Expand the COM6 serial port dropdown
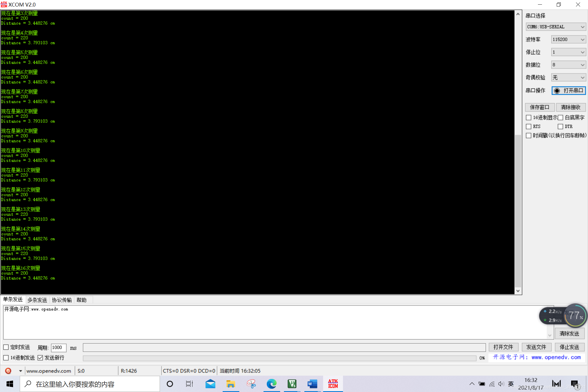 pos(556,27)
